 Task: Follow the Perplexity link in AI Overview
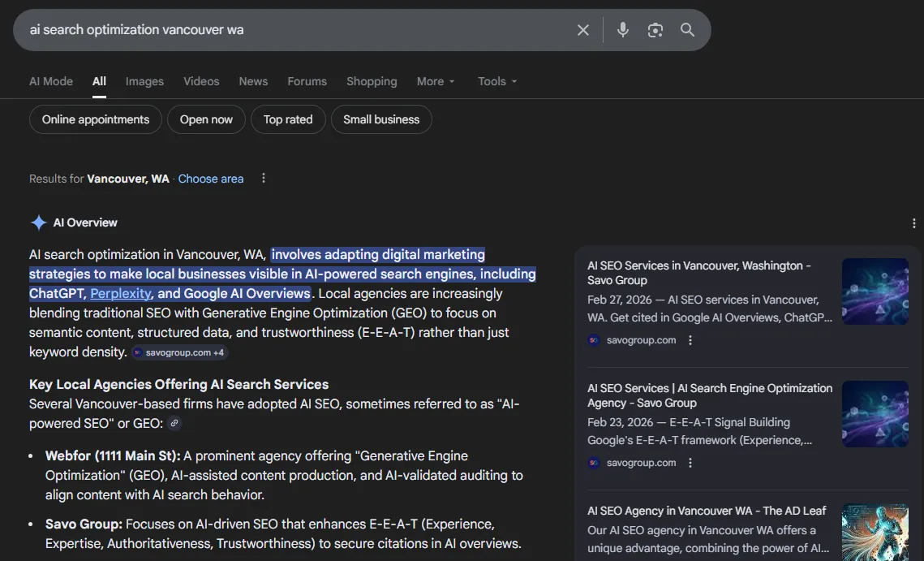120,293
